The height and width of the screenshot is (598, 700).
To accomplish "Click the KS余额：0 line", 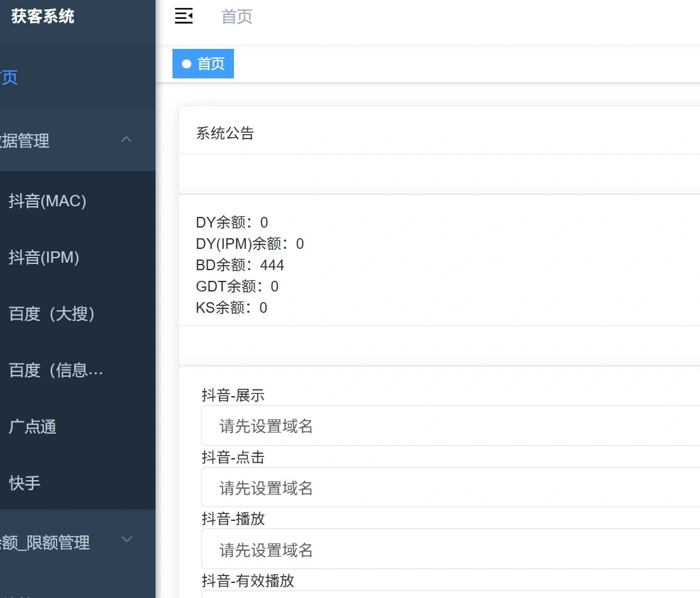I will [x=231, y=308].
